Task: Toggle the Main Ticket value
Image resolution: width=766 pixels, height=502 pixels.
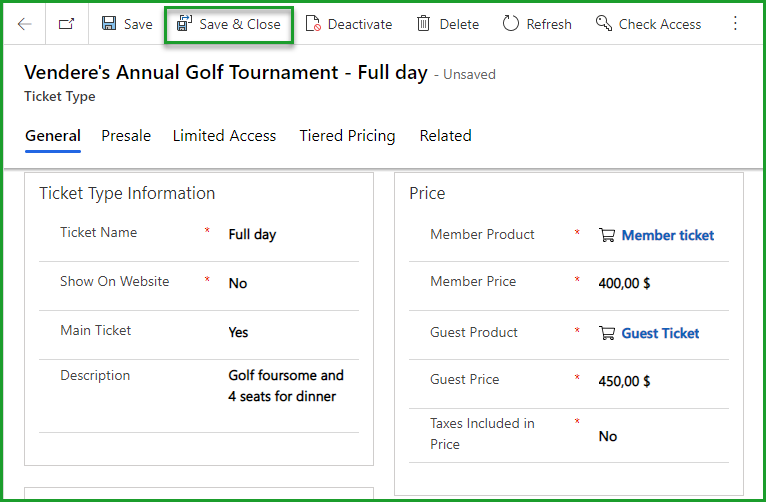Action: 239,332
